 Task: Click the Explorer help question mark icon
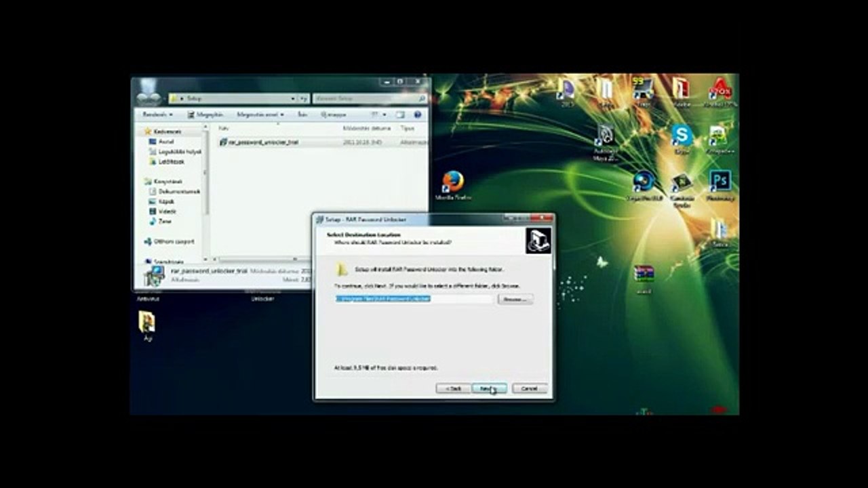tap(418, 115)
